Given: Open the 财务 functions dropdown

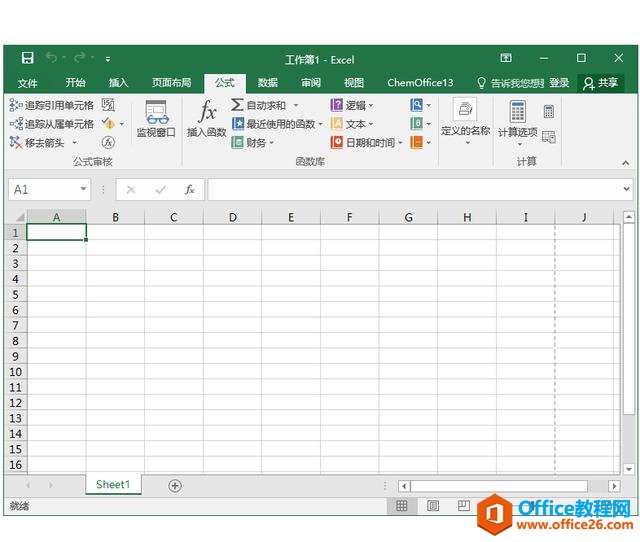Looking at the screenshot, I should pyautogui.click(x=253, y=142).
